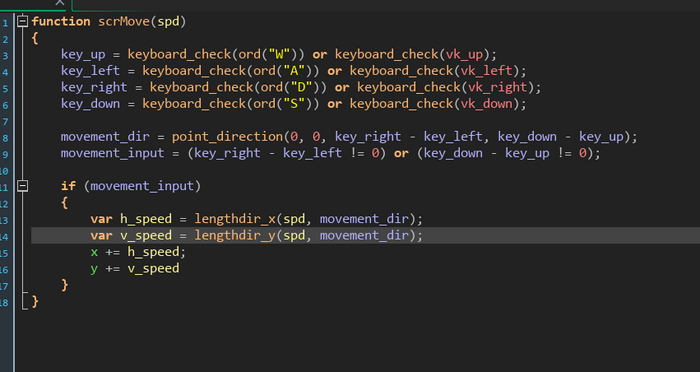The image size is (700, 372).
Task: Place cursor on scrMove function name
Action: (x=124, y=21)
